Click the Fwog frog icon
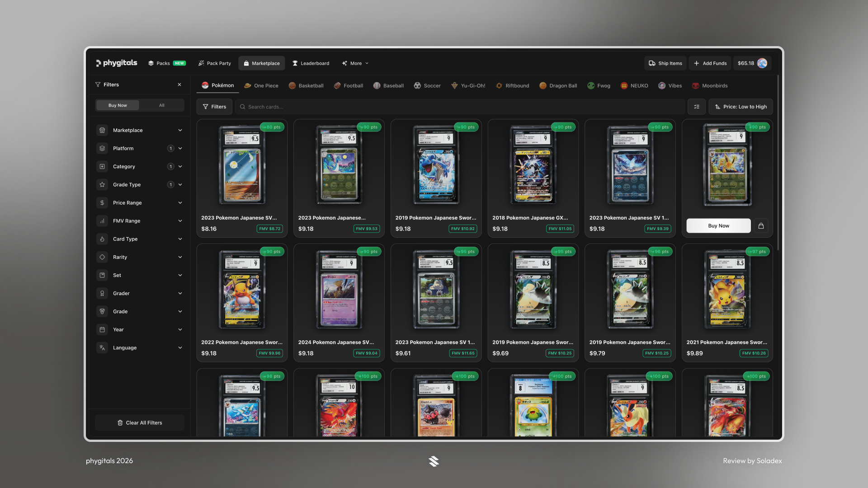 tap(591, 85)
